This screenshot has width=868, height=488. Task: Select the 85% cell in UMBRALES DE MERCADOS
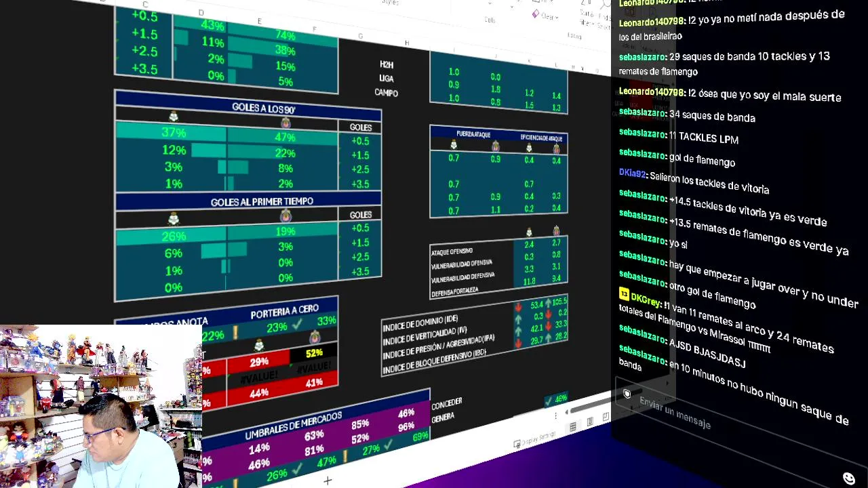360,424
